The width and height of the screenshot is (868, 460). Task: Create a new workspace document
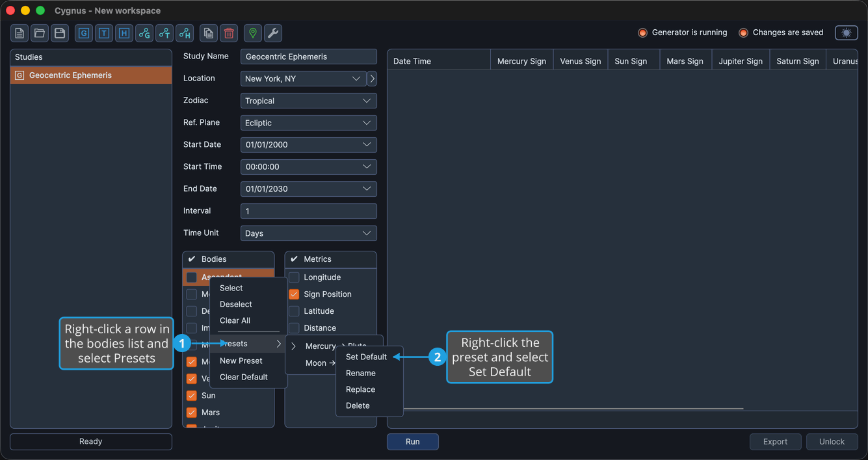coord(20,33)
